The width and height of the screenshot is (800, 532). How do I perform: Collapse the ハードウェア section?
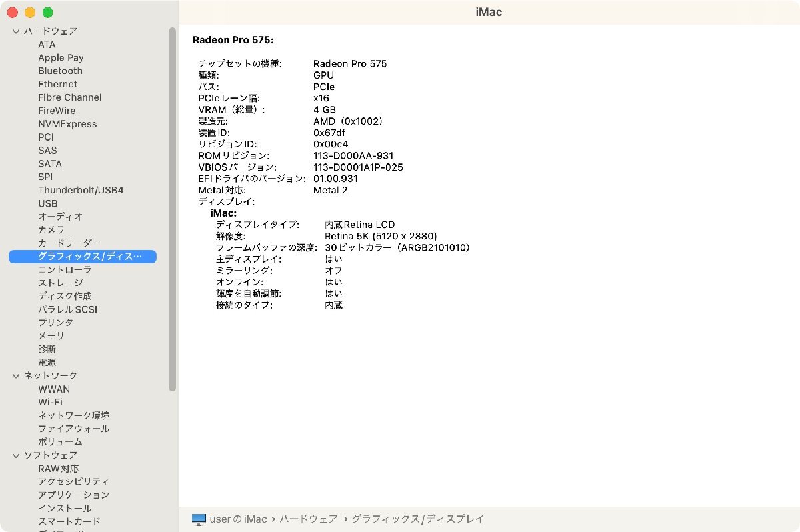15,31
